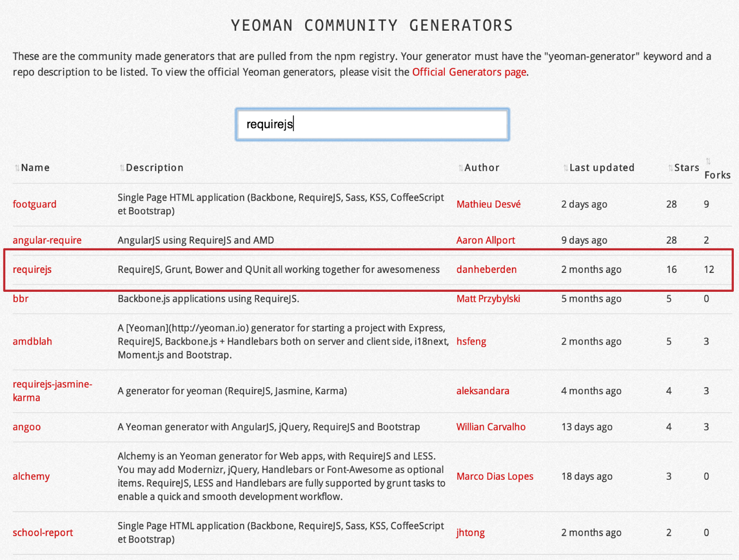Open the bbr generator link
This screenshot has width=739, height=560.
[x=21, y=299]
